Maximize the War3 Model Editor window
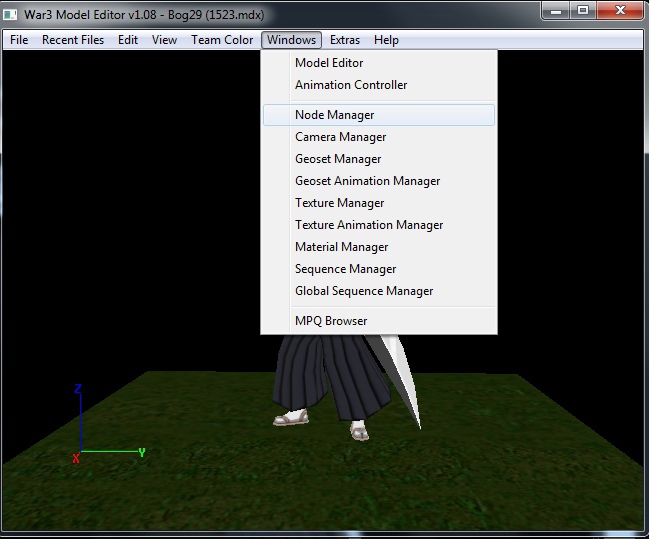649x539 pixels. click(x=583, y=10)
